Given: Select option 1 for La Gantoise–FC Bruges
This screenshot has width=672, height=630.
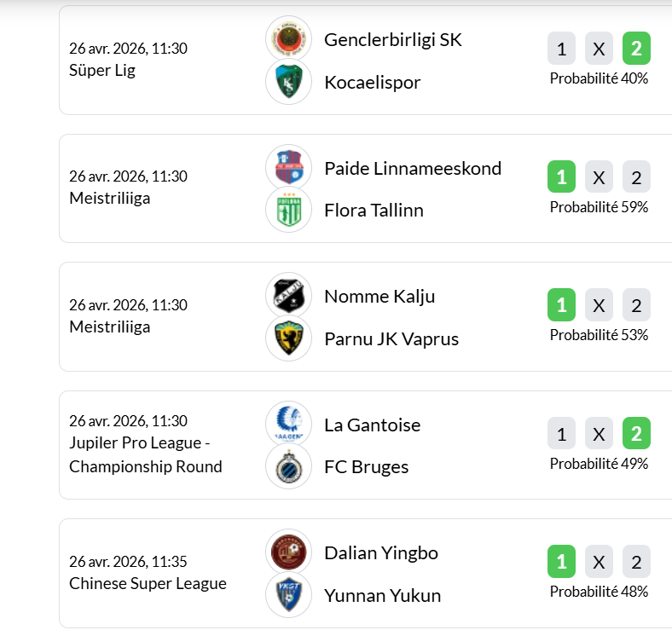Looking at the screenshot, I should [x=561, y=434].
